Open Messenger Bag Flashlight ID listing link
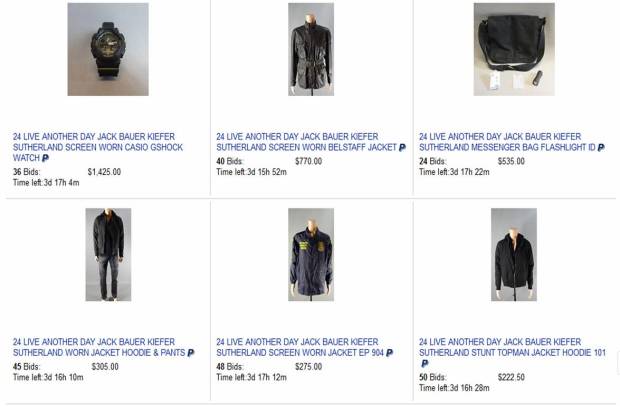The width and height of the screenshot is (620, 406). click(507, 142)
